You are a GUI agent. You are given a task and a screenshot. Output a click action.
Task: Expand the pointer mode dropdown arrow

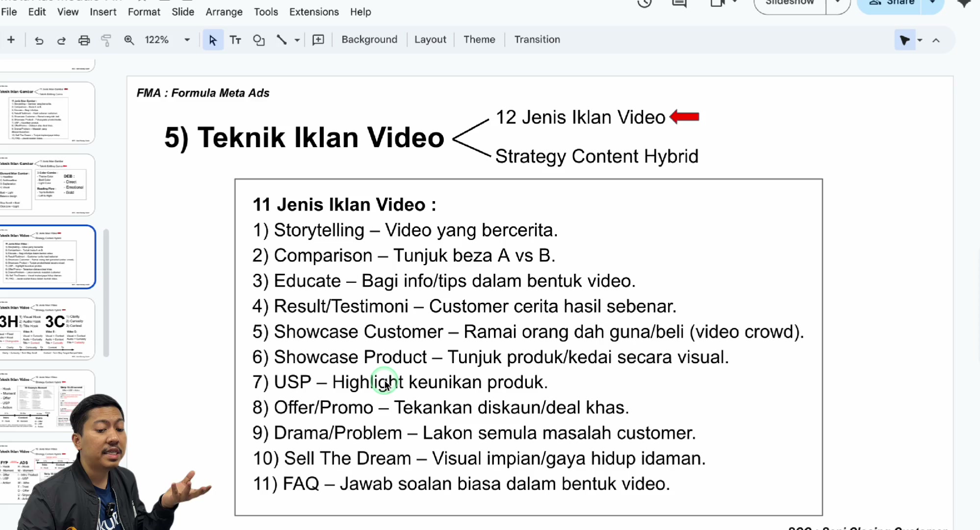click(920, 40)
